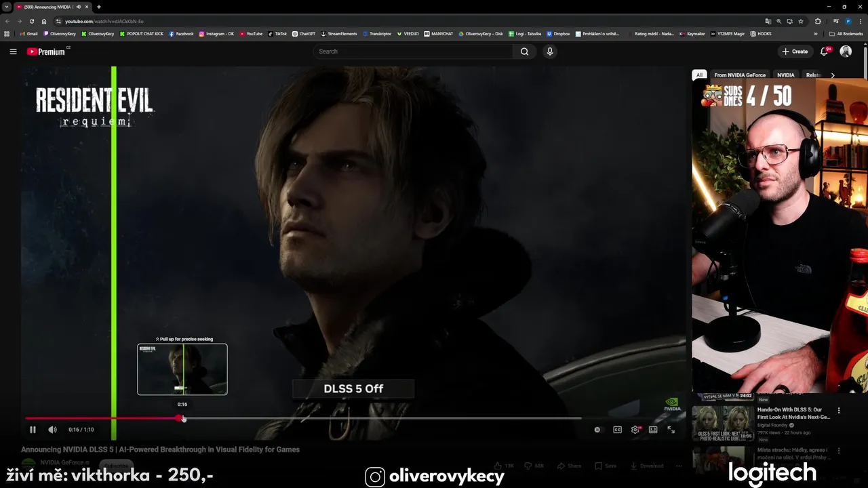This screenshot has height=488, width=868.
Task: Share the video
Action: [x=570, y=466]
